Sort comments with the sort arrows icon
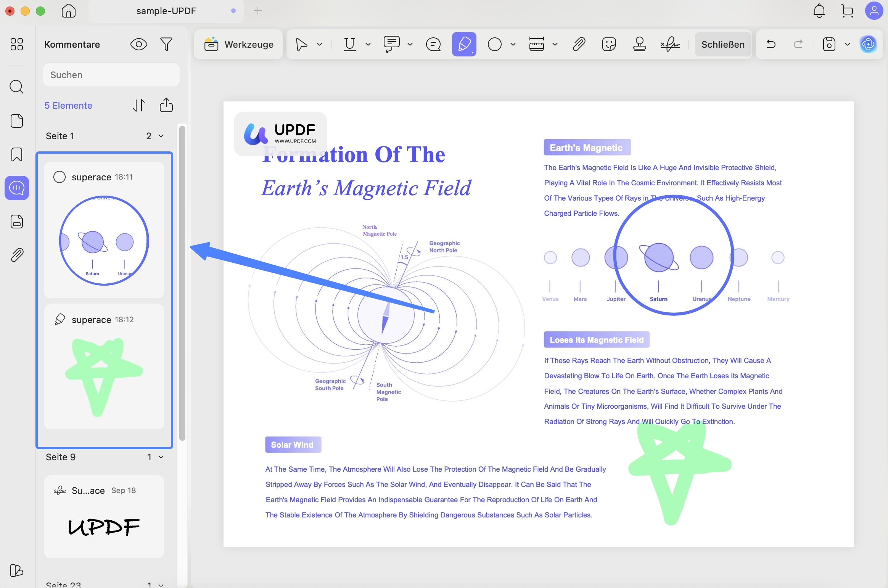Image resolution: width=888 pixels, height=588 pixels. pyautogui.click(x=139, y=105)
